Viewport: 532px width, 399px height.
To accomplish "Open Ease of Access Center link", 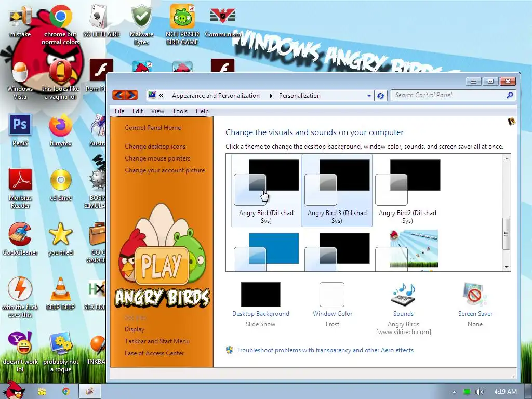I will 154,353.
